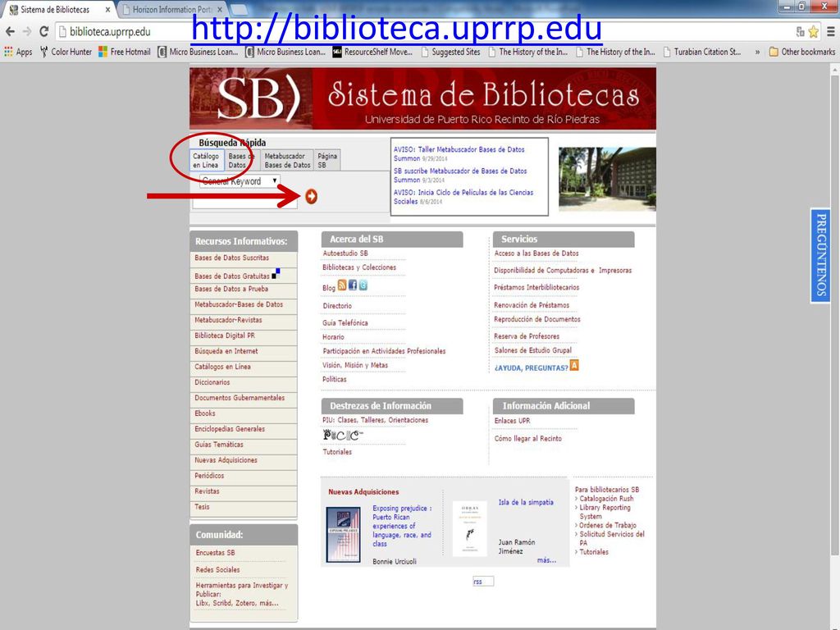The image size is (840, 630).
Task: Open the Chrome menu hamburger icon
Action: tap(830, 32)
